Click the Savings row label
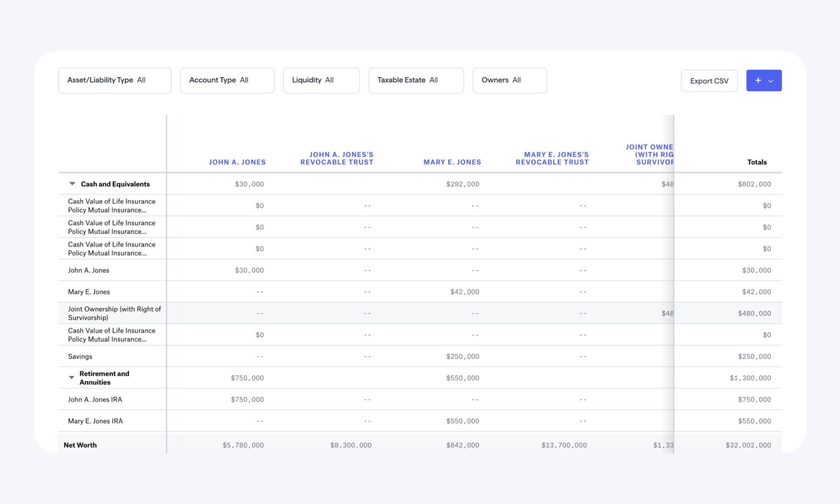The image size is (840, 504). coord(80,356)
